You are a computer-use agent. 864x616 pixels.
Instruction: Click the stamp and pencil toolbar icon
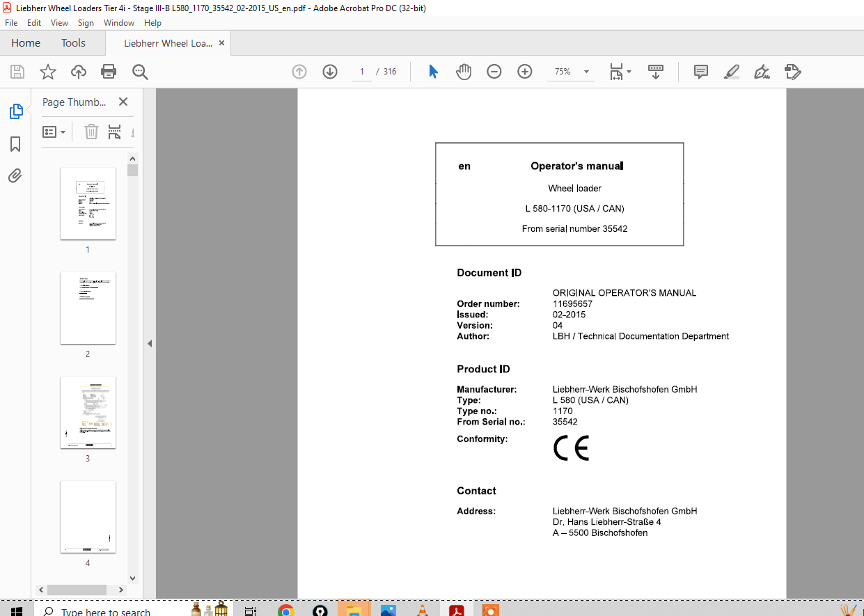click(792, 72)
